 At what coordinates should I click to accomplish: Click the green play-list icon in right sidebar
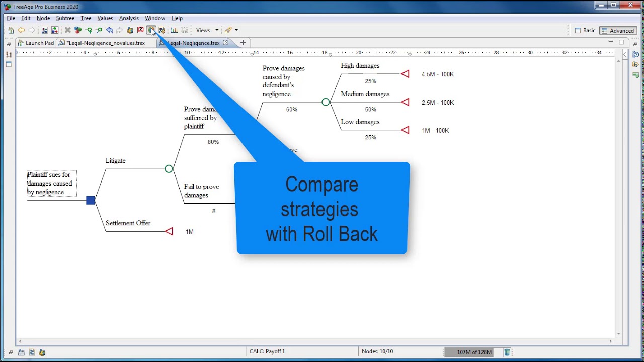pyautogui.click(x=636, y=75)
